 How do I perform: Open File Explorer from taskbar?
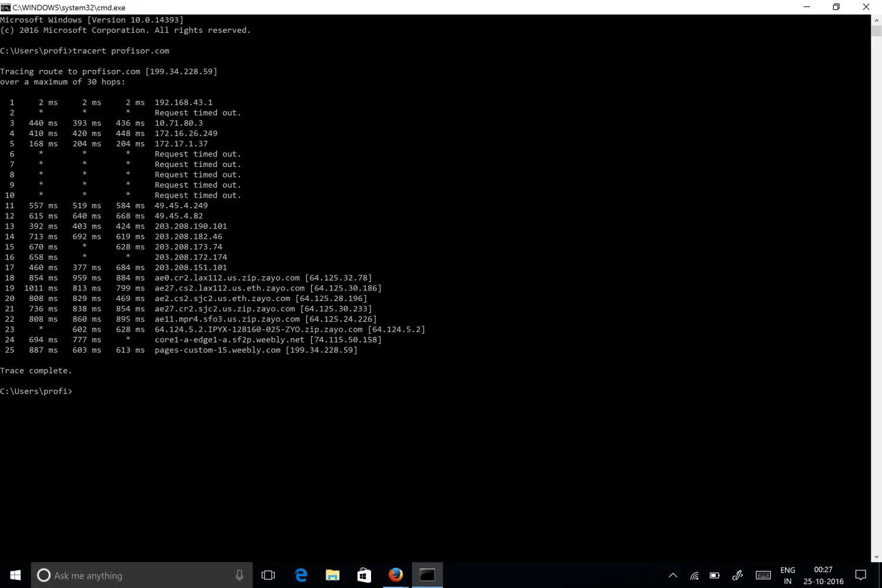(x=333, y=575)
